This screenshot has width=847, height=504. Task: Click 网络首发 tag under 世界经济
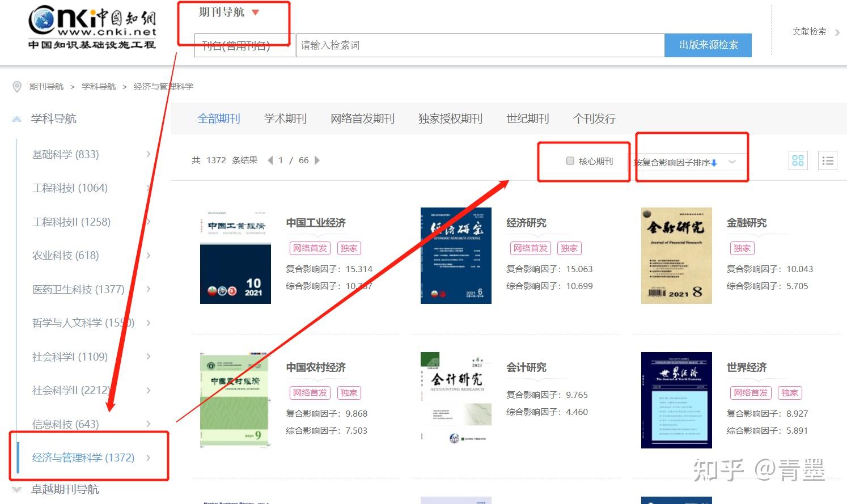pyautogui.click(x=751, y=392)
